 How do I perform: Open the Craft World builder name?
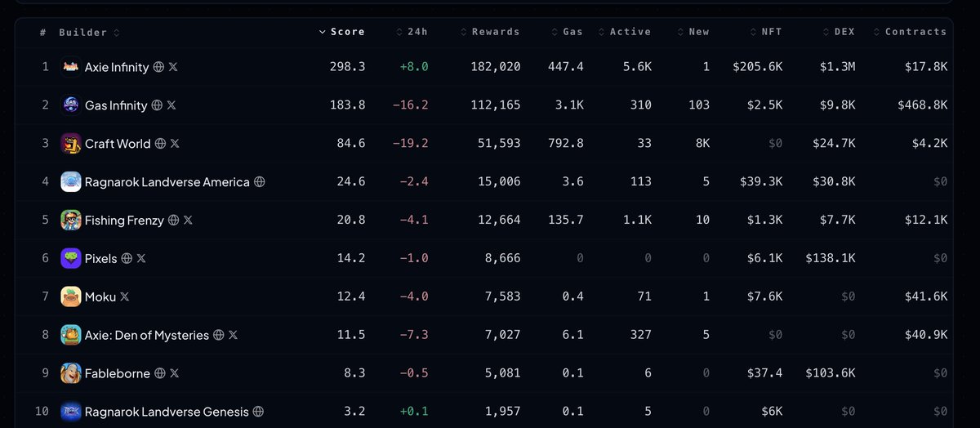pyautogui.click(x=118, y=143)
